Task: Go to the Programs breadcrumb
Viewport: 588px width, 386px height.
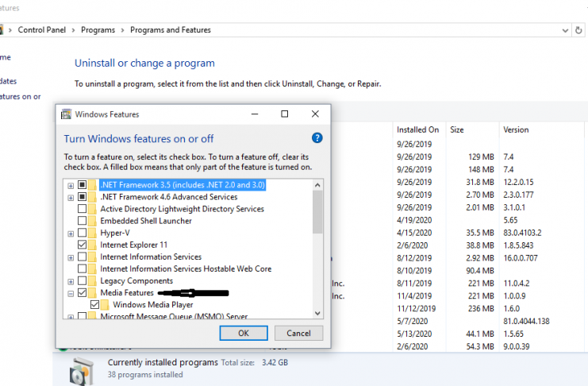Action: pyautogui.click(x=98, y=30)
